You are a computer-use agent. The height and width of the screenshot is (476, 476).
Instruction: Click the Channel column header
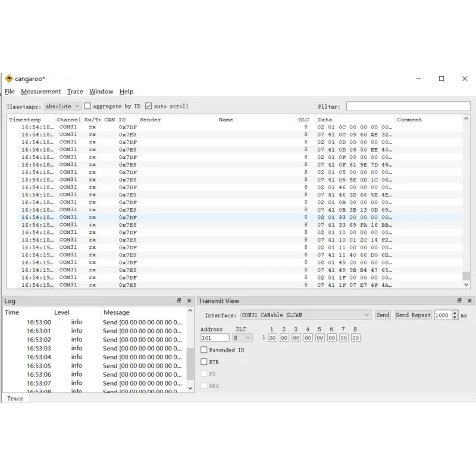pyautogui.click(x=68, y=120)
